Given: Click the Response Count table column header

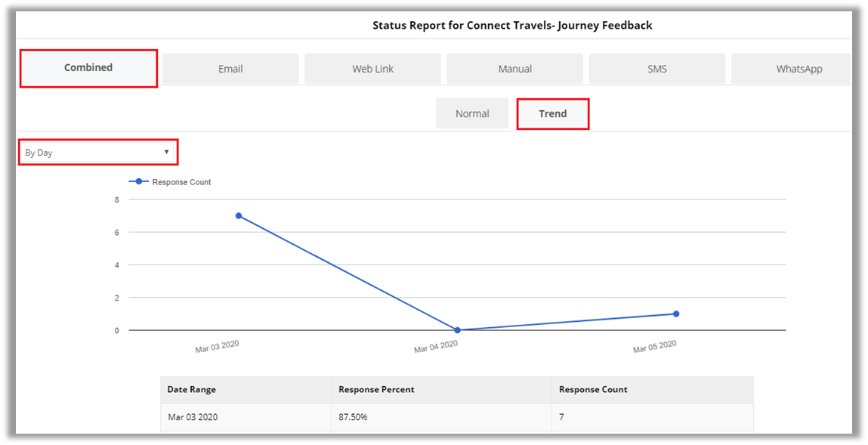Looking at the screenshot, I should click(x=593, y=390).
